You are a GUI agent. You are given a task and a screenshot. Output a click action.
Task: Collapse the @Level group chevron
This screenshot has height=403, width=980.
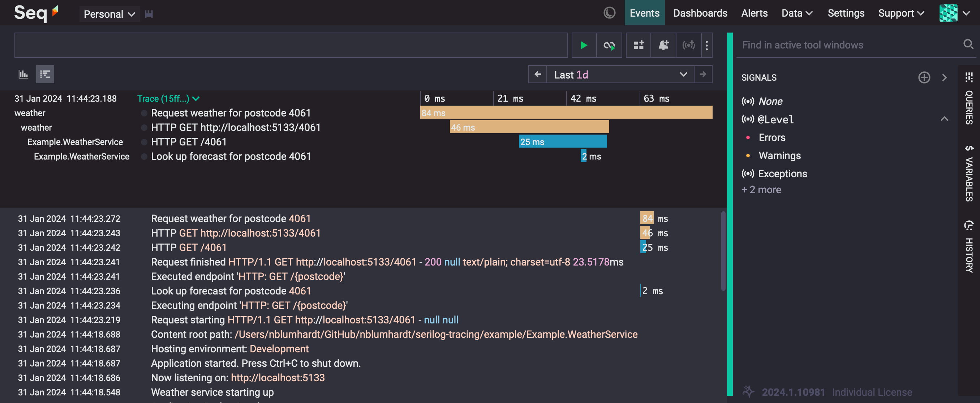tap(944, 119)
